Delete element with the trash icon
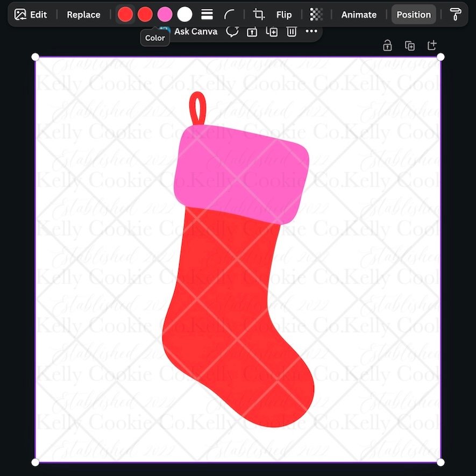This screenshot has width=476, height=476. coord(292,32)
